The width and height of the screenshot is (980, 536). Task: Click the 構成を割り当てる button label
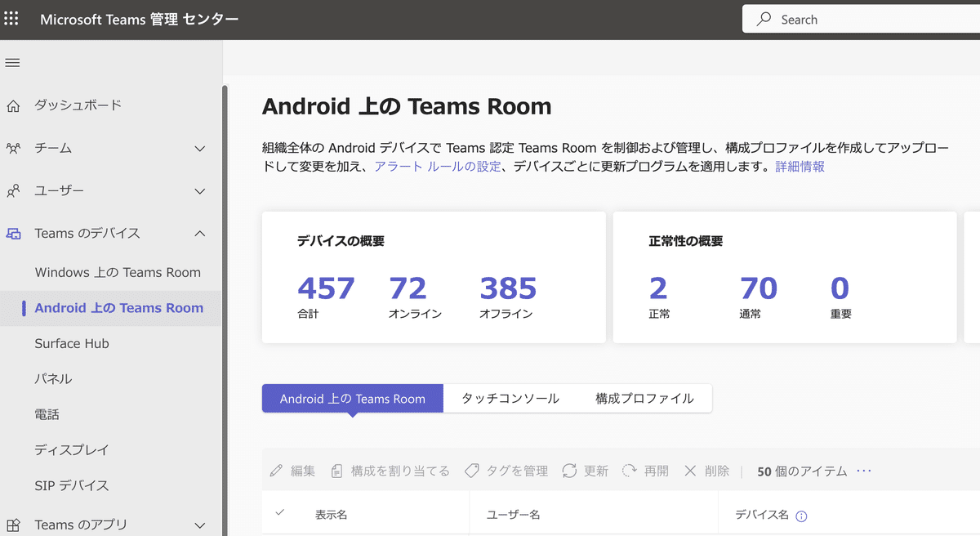[400, 471]
